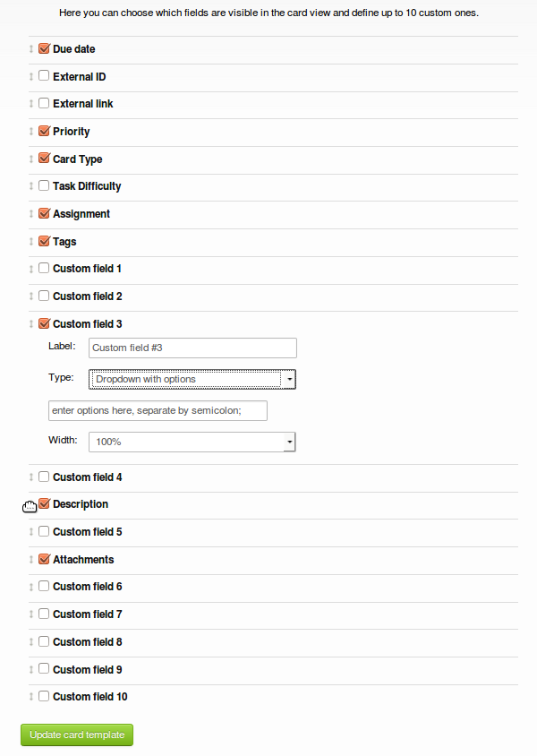Open the Width 100% dropdown
The height and width of the screenshot is (756, 537).
[192, 442]
